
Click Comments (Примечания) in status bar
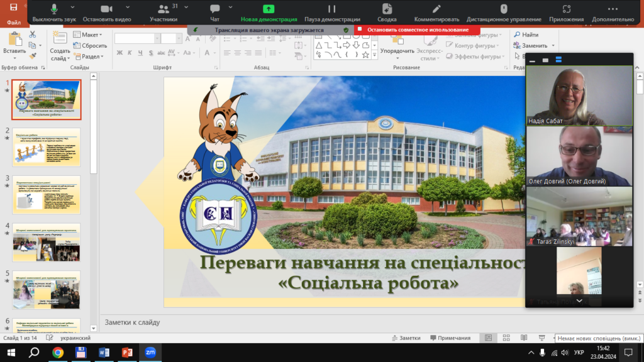[x=450, y=338]
